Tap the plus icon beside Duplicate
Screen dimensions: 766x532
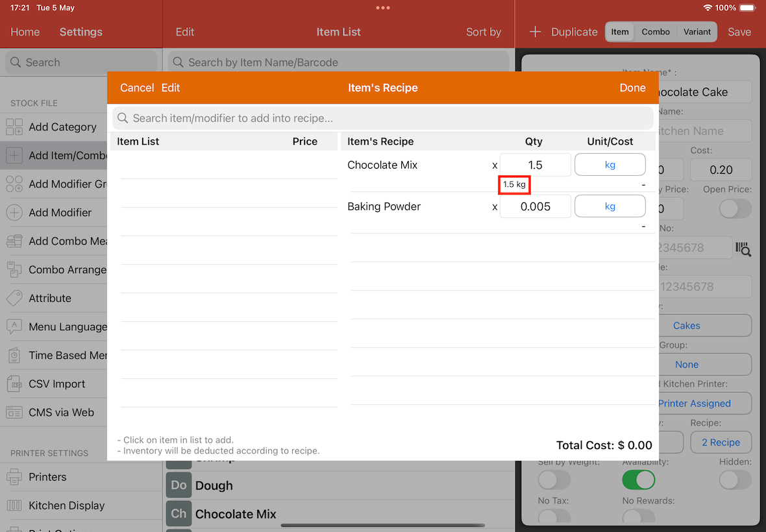coord(535,32)
